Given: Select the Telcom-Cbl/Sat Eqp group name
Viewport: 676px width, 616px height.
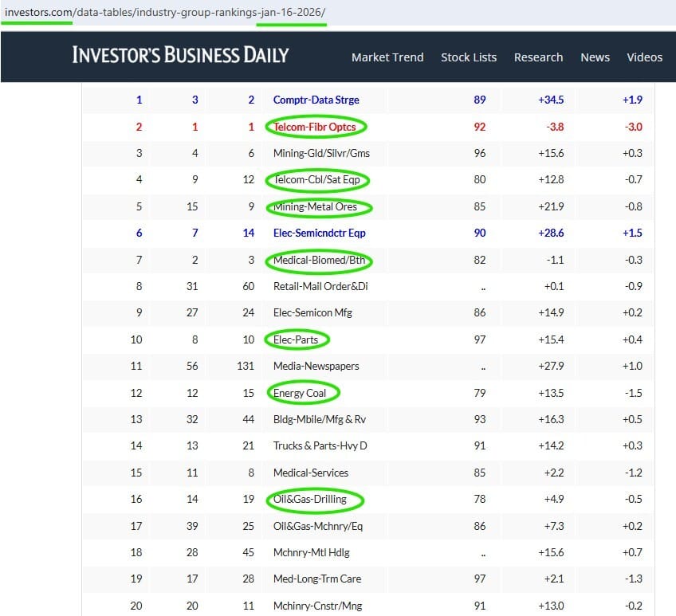Looking at the screenshot, I should [316, 180].
